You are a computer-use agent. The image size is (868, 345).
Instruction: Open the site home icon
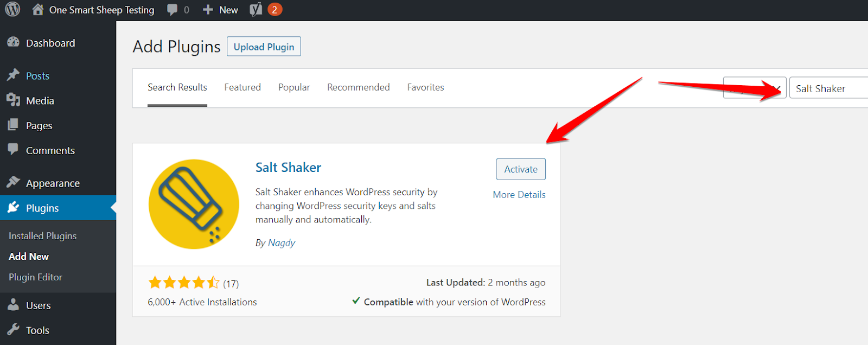[x=37, y=10]
